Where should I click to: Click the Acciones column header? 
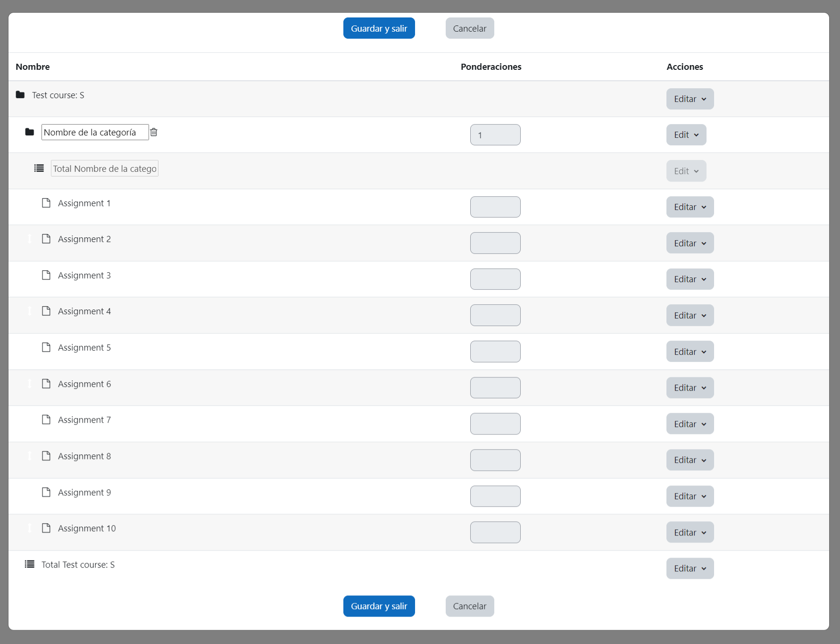pyautogui.click(x=685, y=67)
